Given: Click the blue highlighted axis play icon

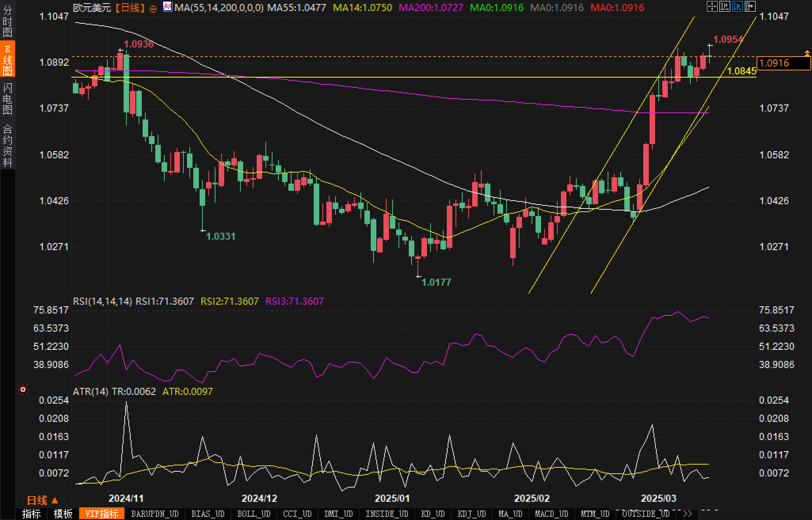Looking at the screenshot, I should point(737,6).
